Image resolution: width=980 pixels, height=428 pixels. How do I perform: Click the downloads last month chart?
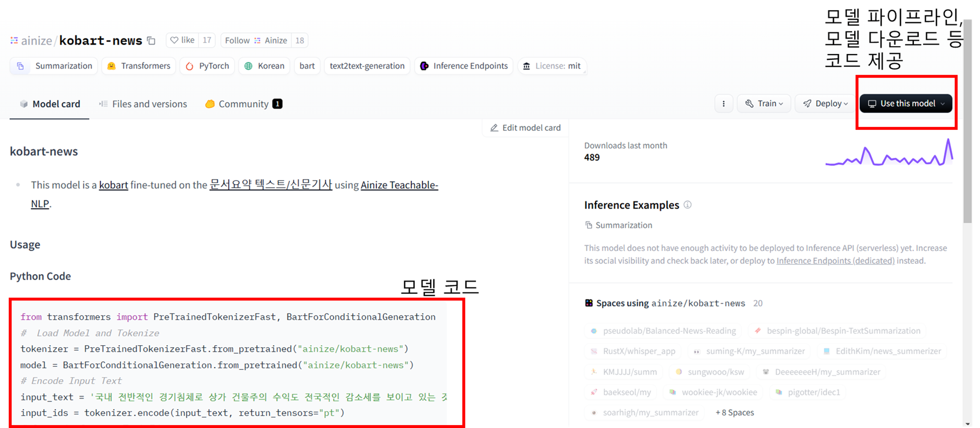coord(889,153)
